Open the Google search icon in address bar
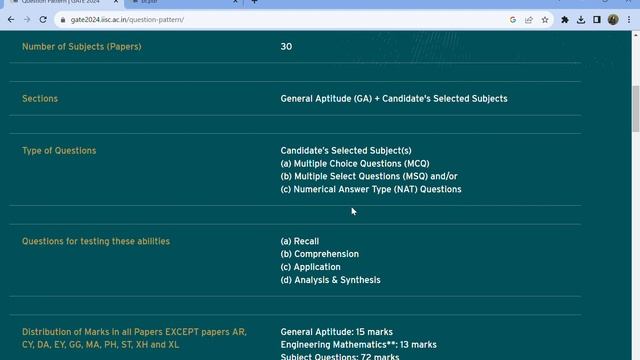 513,20
